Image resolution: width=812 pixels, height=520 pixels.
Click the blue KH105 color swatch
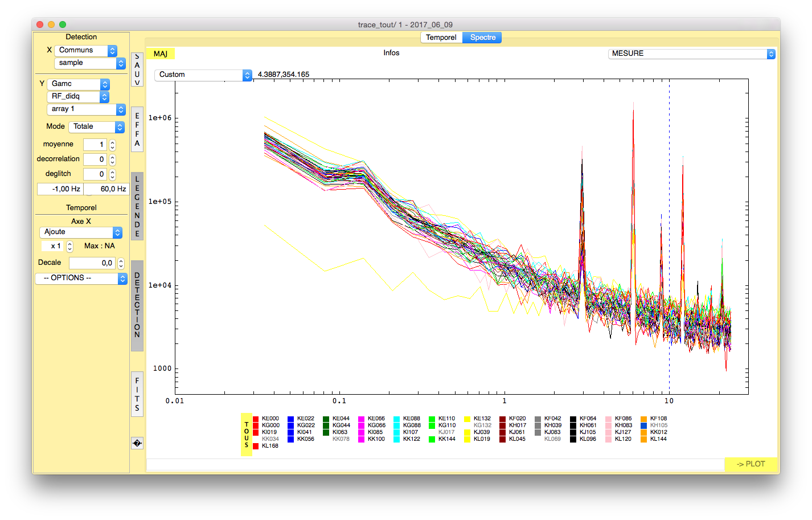click(644, 425)
